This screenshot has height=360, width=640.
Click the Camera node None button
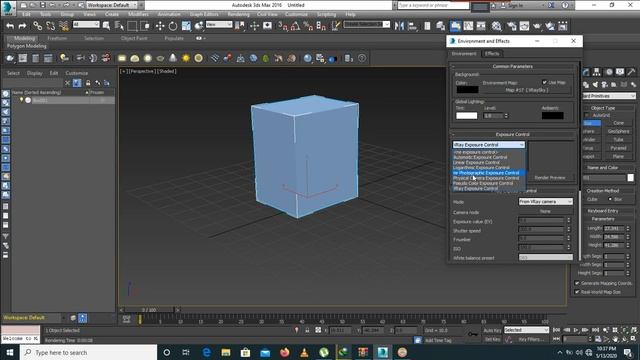(545, 211)
